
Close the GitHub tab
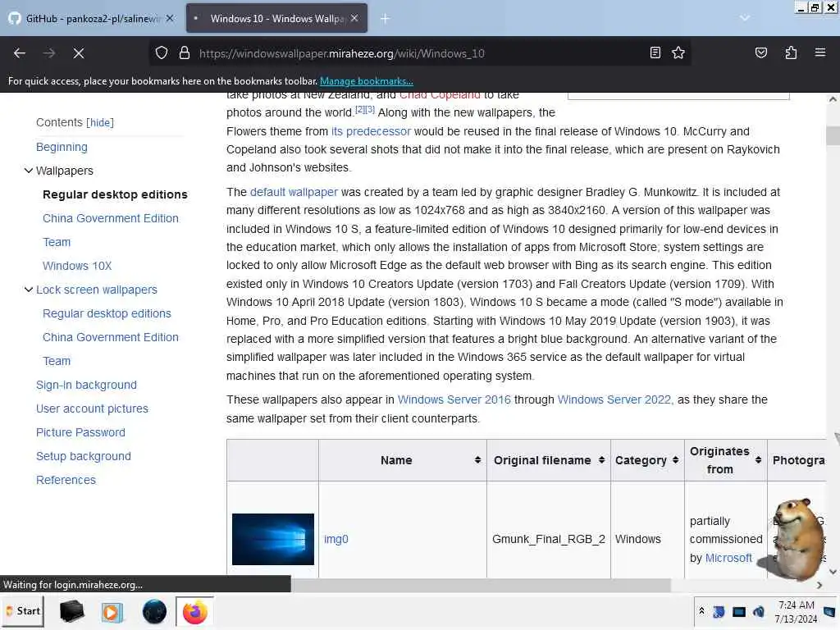click(170, 18)
